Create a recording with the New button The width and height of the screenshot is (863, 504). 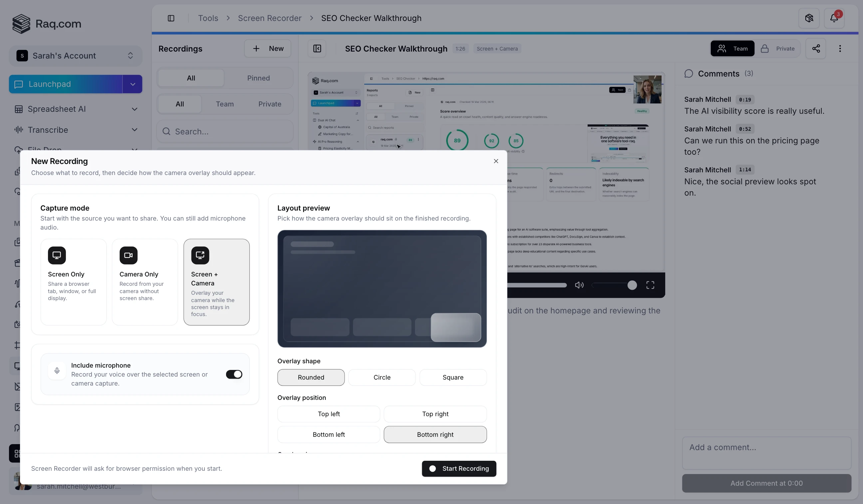click(x=268, y=48)
